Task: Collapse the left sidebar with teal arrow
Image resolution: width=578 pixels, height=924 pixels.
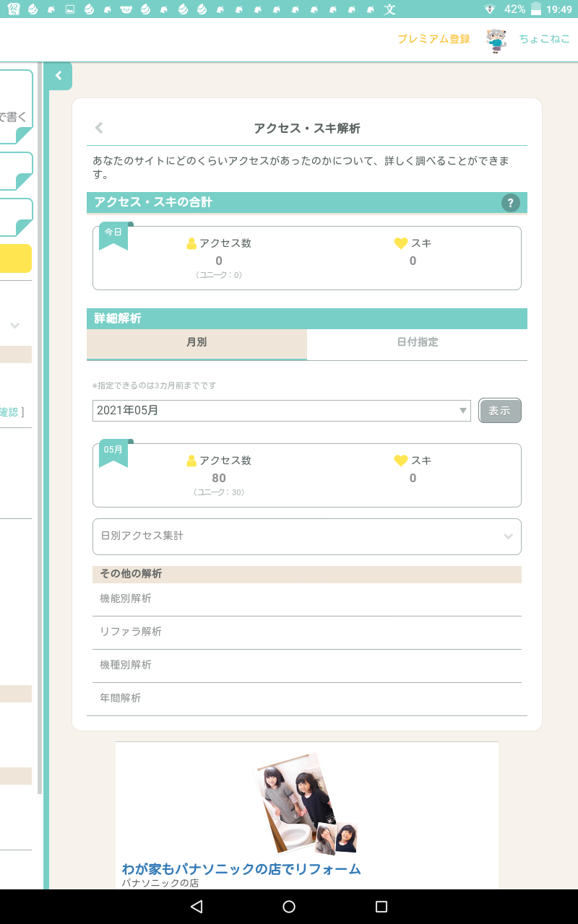Action: point(59,76)
